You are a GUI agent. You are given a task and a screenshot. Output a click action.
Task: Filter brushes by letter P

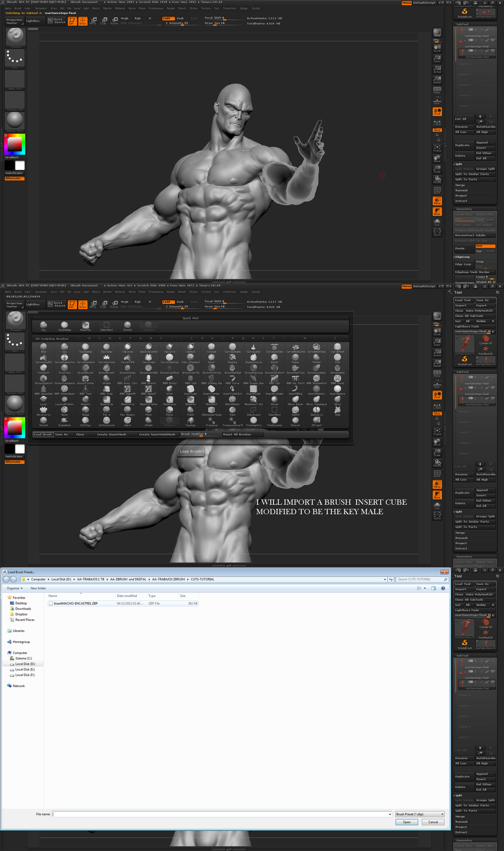(233, 338)
